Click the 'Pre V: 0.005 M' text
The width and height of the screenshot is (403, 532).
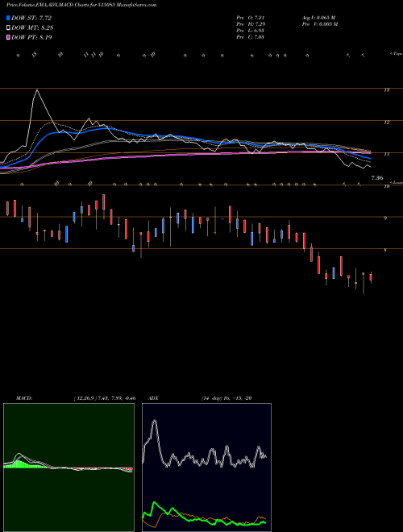(319, 24)
